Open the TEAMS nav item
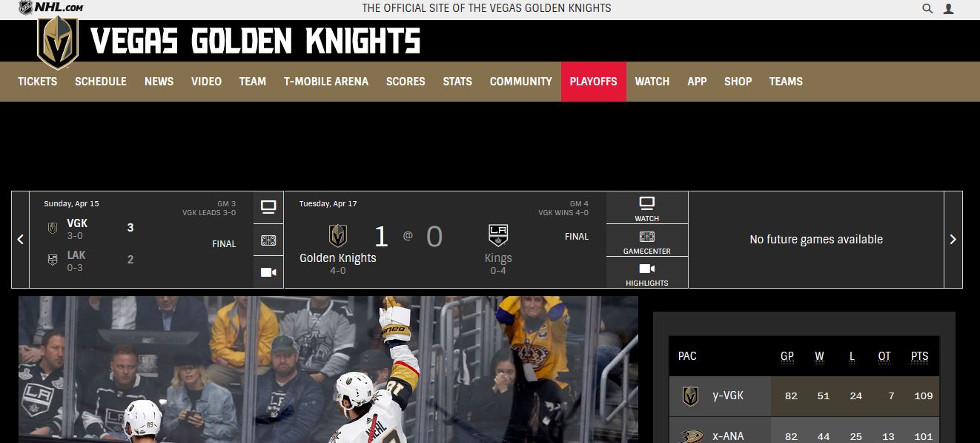Viewport: 980px width, 443px height. click(x=786, y=82)
